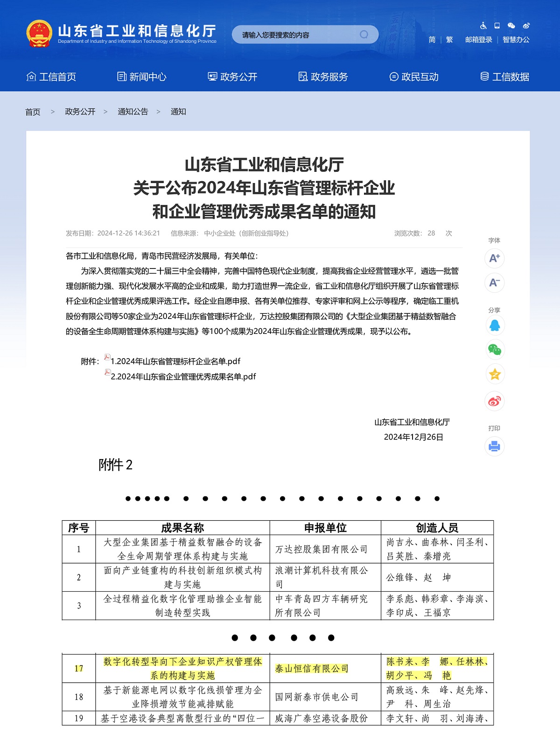Open 政务服务 navigation item
560x735 pixels.
pos(323,77)
